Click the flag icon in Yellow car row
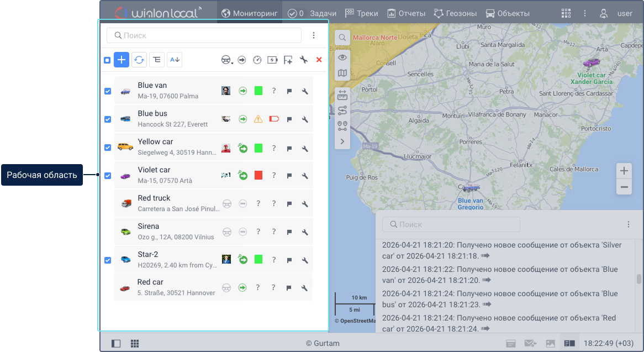This screenshot has width=644, height=352. click(x=289, y=148)
